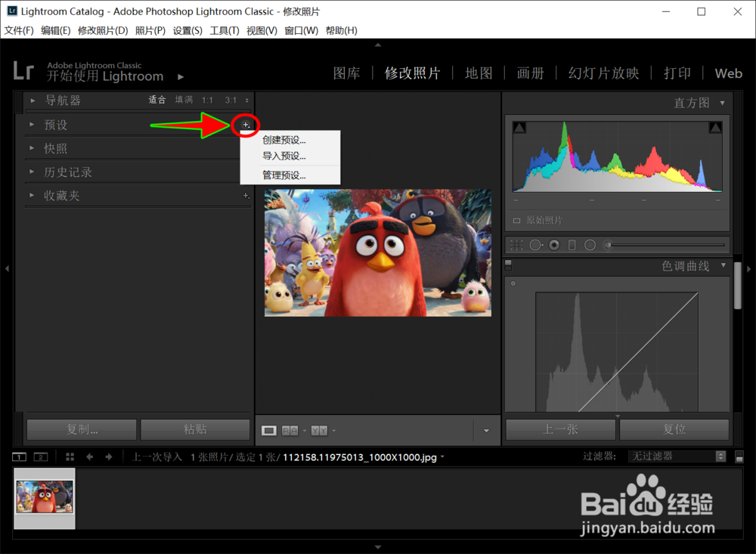Click the identity plate play arrow
756x554 pixels.
pyautogui.click(x=181, y=76)
